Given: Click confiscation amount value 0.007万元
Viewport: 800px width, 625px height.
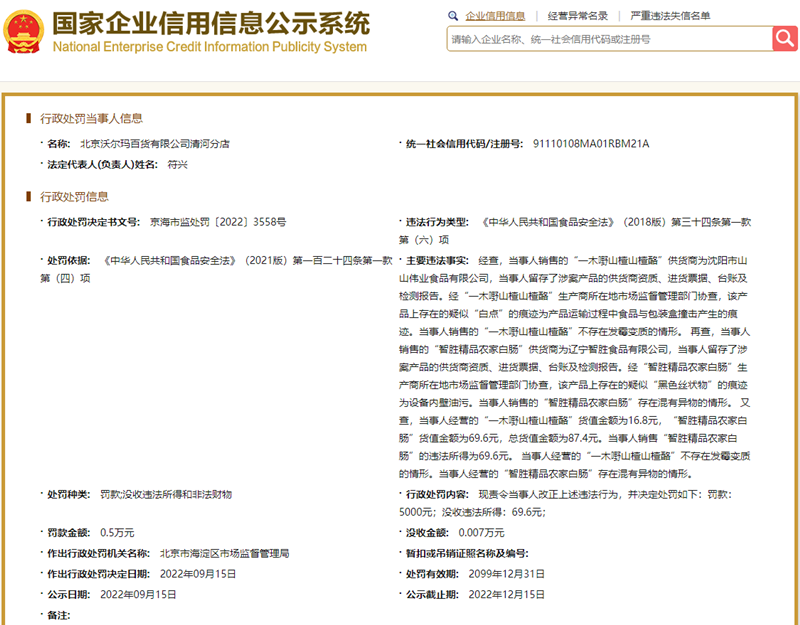Looking at the screenshot, I should pyautogui.click(x=481, y=533).
